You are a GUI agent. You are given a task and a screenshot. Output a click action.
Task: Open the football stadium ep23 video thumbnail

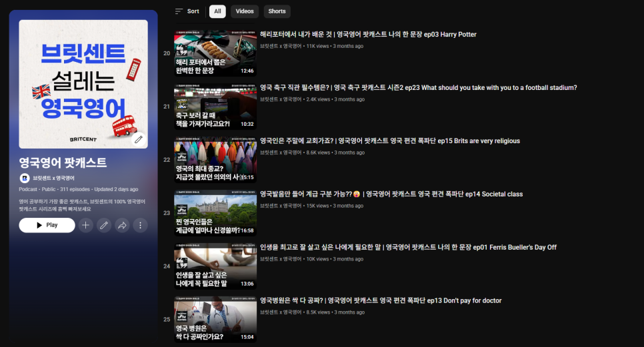click(215, 107)
